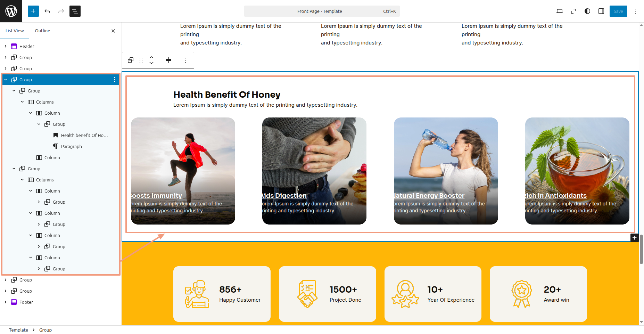The width and height of the screenshot is (644, 334).
Task: Click the WordPress logo button
Action: click(x=11, y=11)
